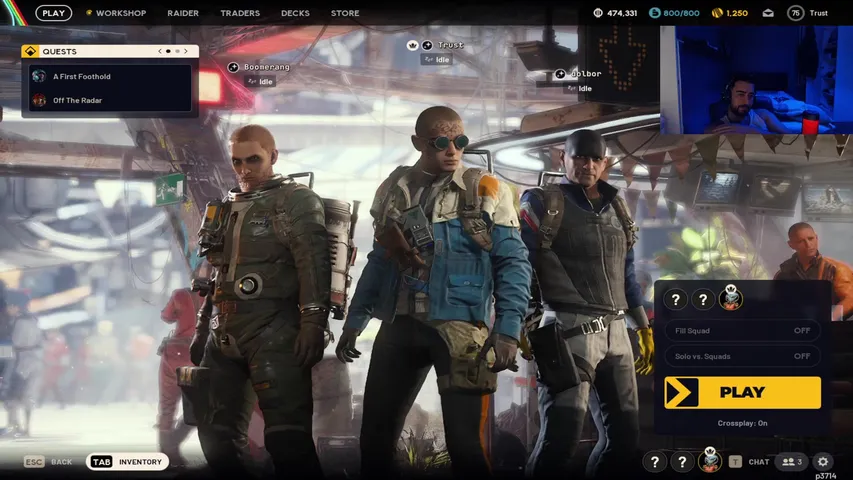Open the DECKS tab
This screenshot has width=853, height=480.
pyautogui.click(x=295, y=13)
